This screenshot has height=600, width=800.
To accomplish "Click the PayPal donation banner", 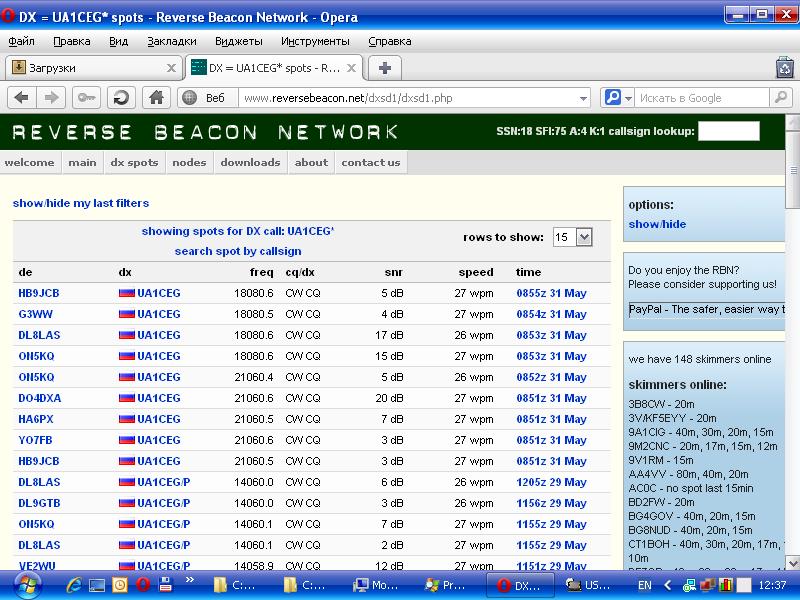I will [x=707, y=309].
